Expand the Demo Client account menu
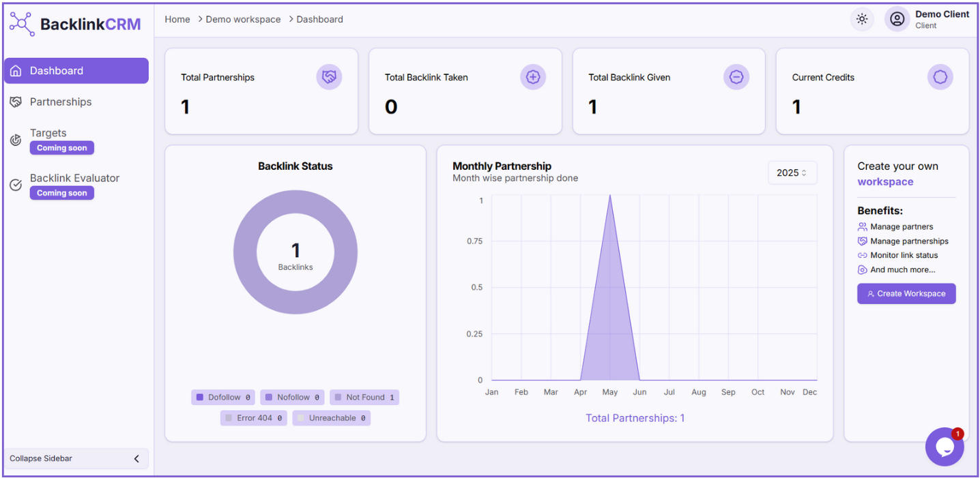 (x=942, y=19)
